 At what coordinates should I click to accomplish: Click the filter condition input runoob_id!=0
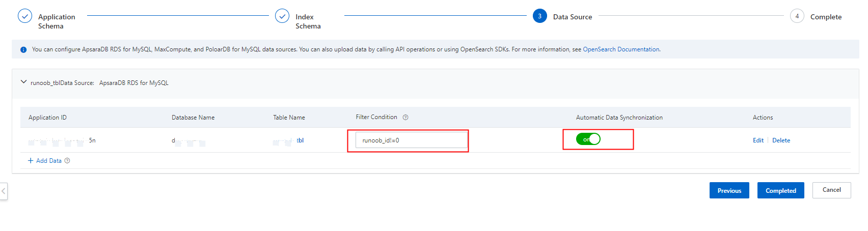coord(412,140)
